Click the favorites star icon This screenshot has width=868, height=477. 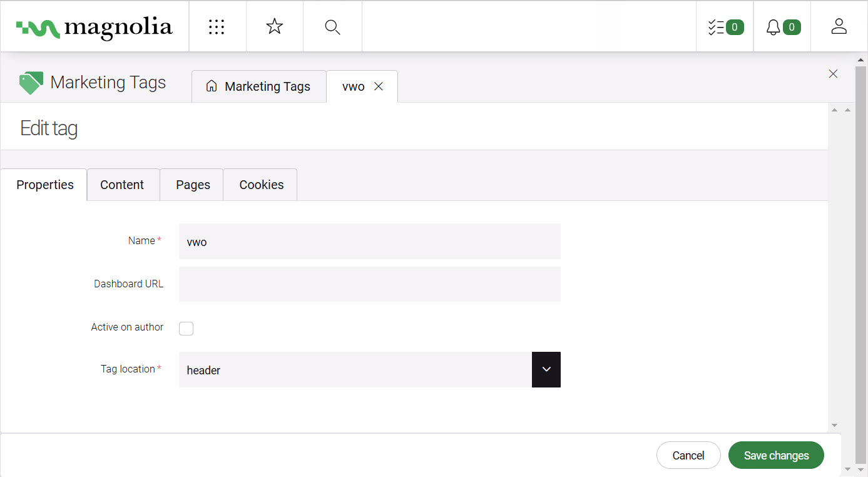pyautogui.click(x=274, y=27)
